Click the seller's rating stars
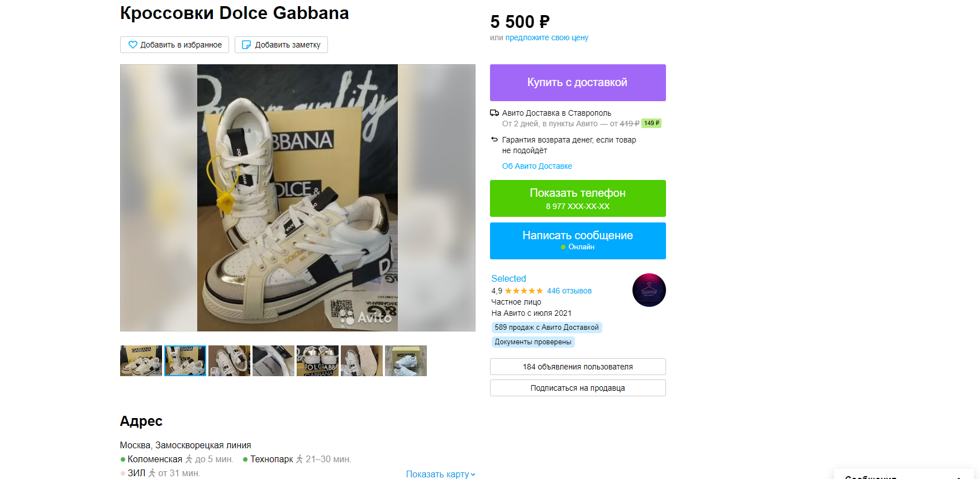Image resolution: width=980 pixels, height=479 pixels. (524, 291)
